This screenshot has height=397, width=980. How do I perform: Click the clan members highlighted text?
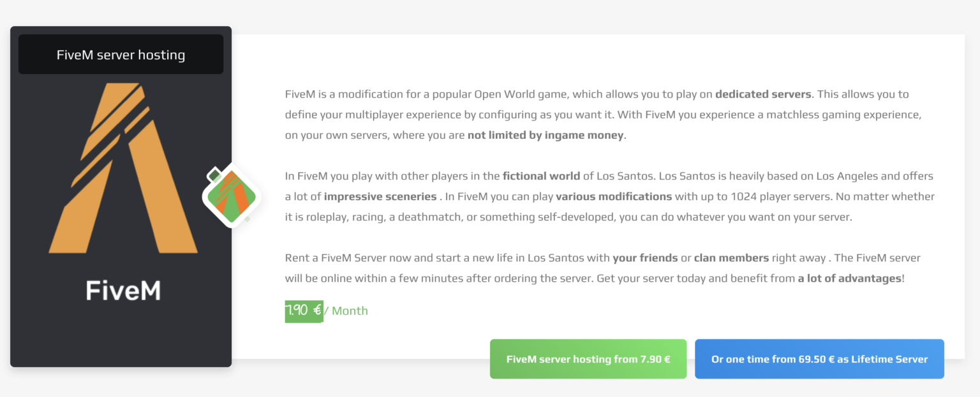pos(731,257)
